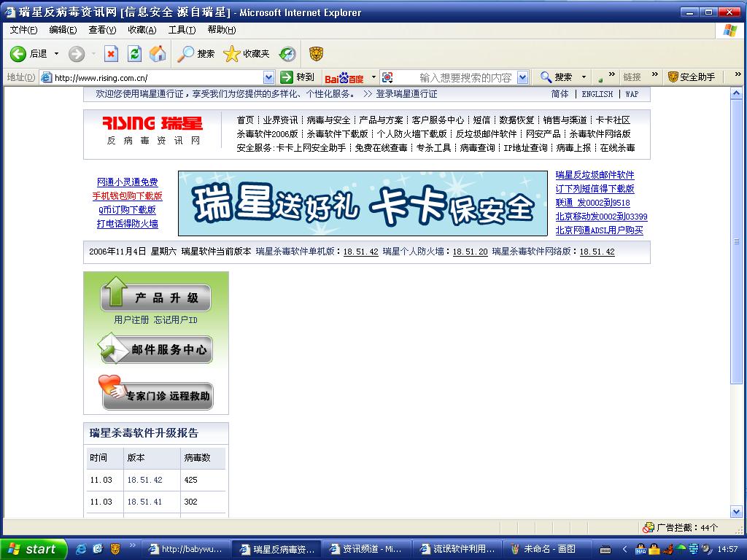Open the 瑞星反垃圾邮件软件 link on the right
This screenshot has height=560, width=747.
(x=595, y=175)
